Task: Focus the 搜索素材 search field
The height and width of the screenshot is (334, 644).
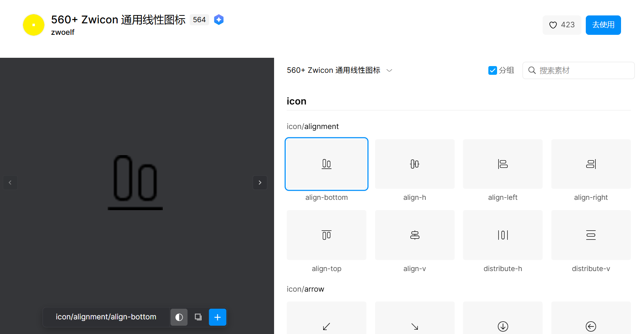Action: (x=578, y=70)
